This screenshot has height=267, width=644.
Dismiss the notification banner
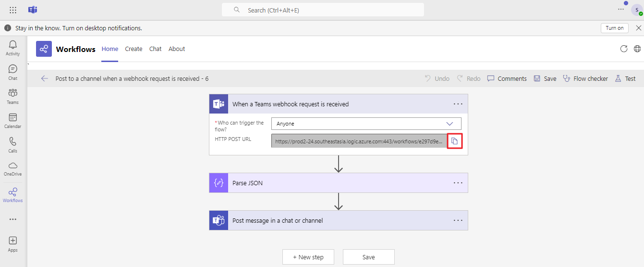point(638,28)
